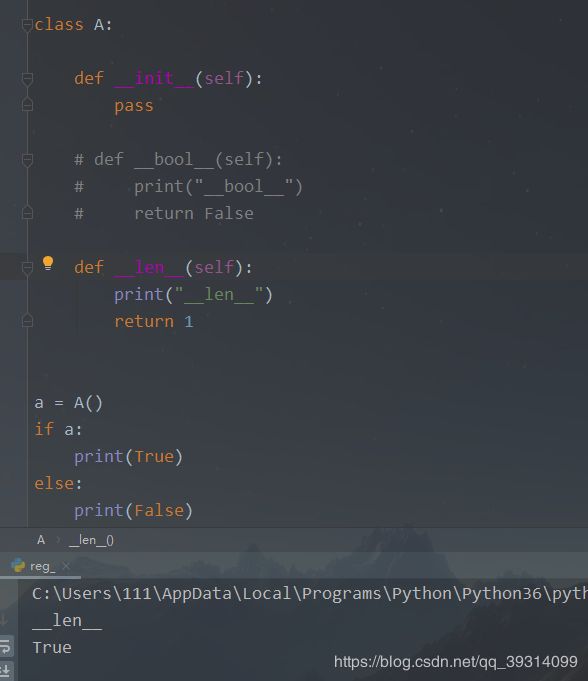The image size is (588, 681).
Task: Click breadcrumb item __len__()
Action: pyautogui.click(x=91, y=540)
